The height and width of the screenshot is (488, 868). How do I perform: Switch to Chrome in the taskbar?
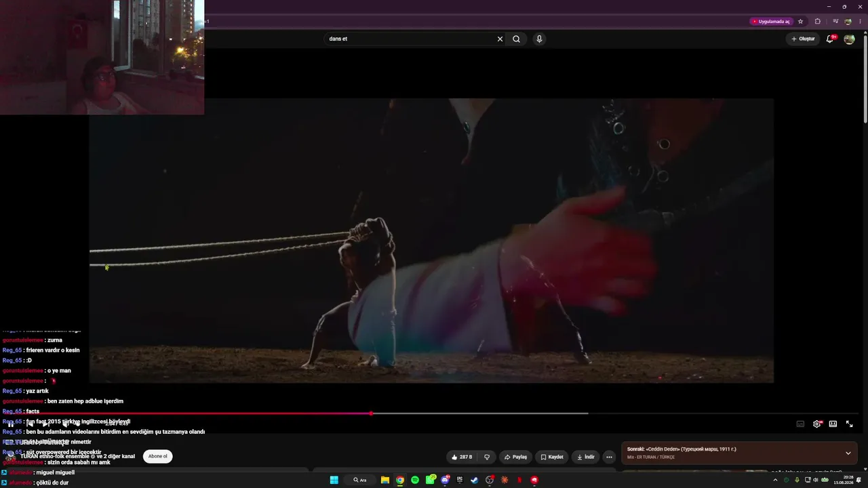pos(400,480)
